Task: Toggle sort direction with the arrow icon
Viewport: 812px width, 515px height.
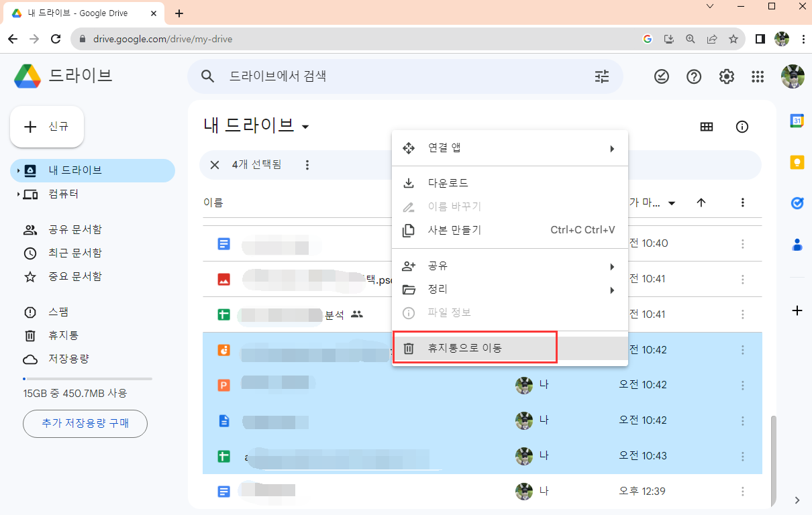Action: pyautogui.click(x=701, y=203)
